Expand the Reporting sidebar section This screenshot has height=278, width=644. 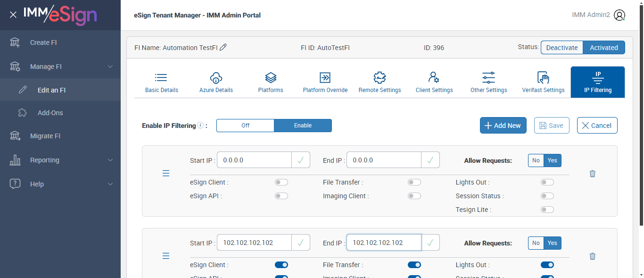[110, 160]
